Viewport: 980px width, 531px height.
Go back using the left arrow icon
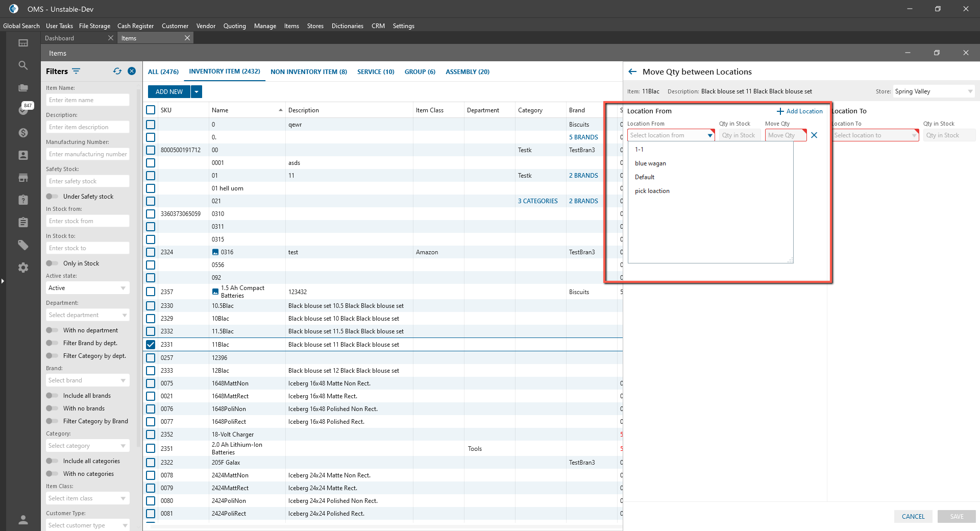click(632, 72)
